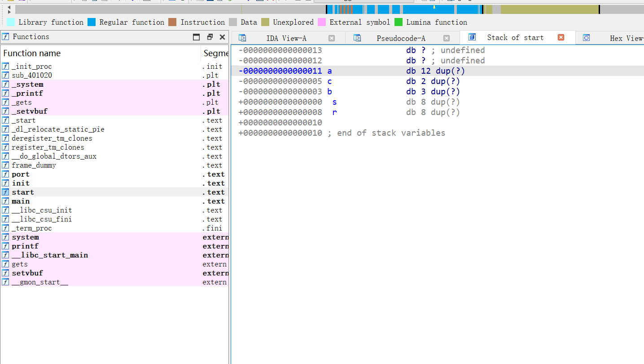Click the External symbol legend color swatch
Screen dimensions: 644x364
point(322,22)
